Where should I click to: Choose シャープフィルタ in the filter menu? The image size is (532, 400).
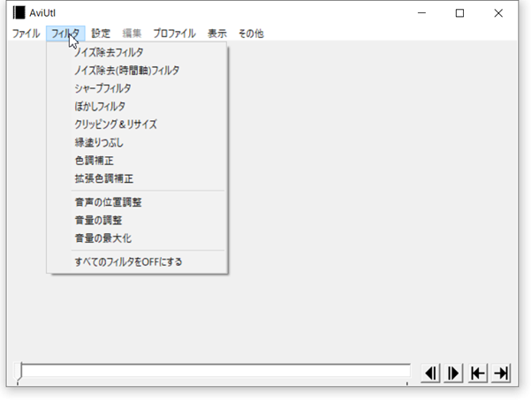click(137, 88)
